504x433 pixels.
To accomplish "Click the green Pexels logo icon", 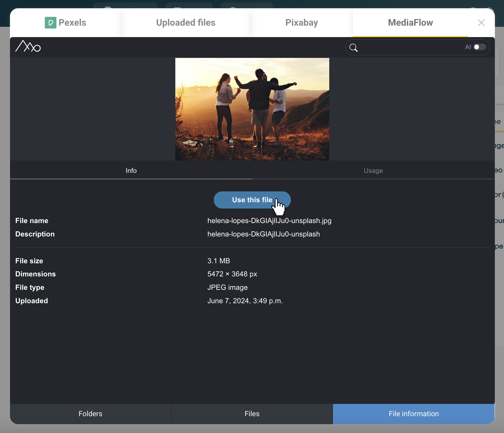I will [50, 23].
